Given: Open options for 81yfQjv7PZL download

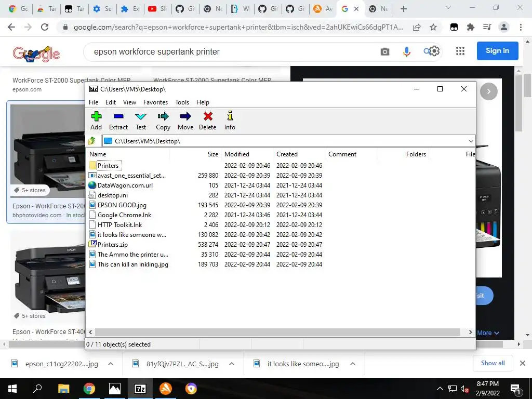Looking at the screenshot, I should [x=232, y=364].
